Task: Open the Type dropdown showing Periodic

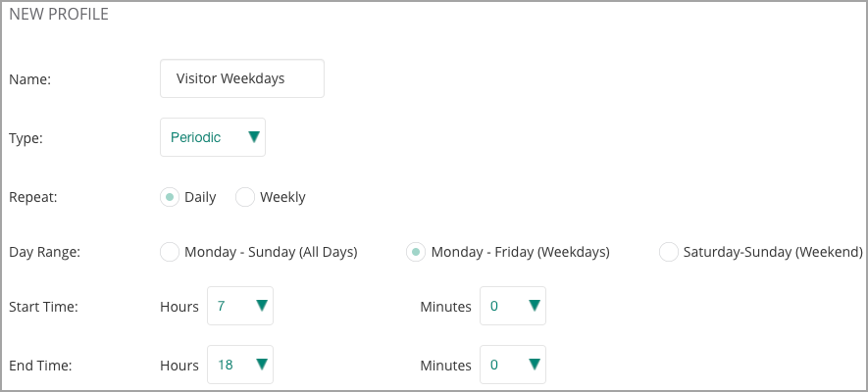Action: tap(213, 137)
